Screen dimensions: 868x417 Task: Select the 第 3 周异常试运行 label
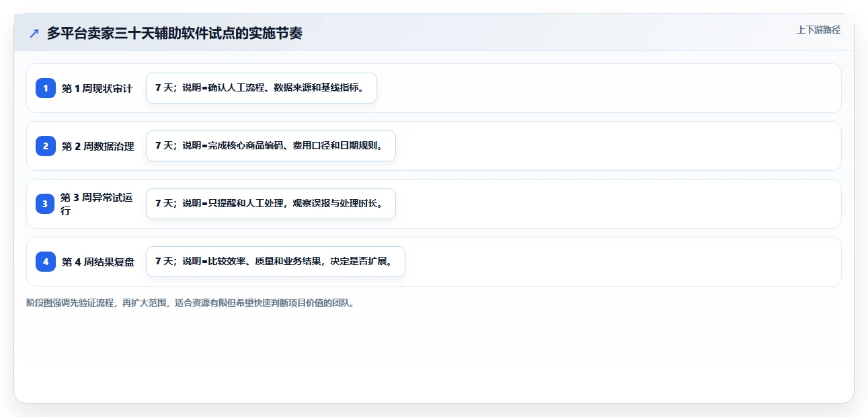tap(97, 204)
